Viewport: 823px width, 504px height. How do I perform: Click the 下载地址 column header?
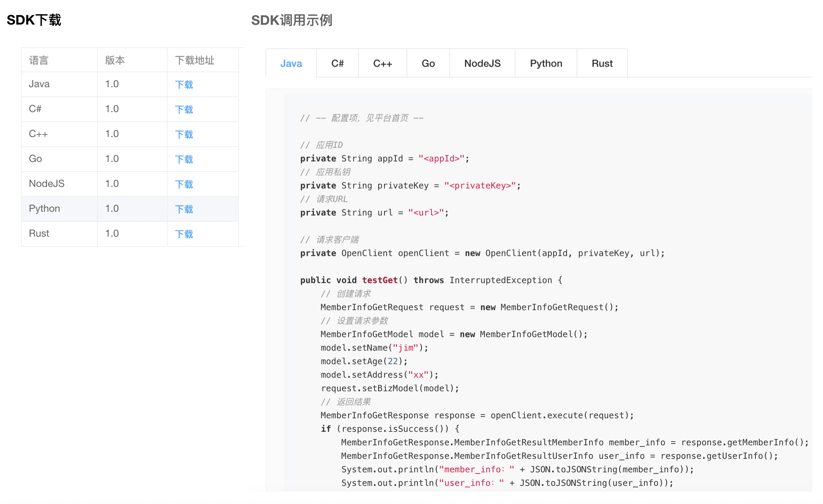[x=194, y=60]
